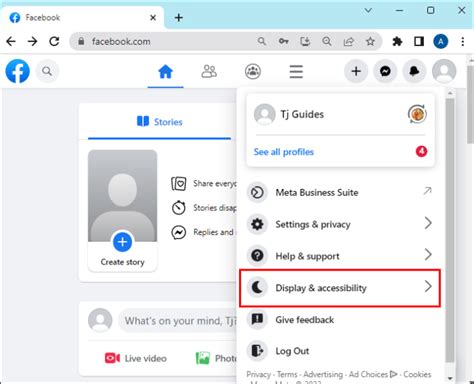Image resolution: width=474 pixels, height=384 pixels.
Task: Open Help & support menu
Action: pyautogui.click(x=340, y=256)
